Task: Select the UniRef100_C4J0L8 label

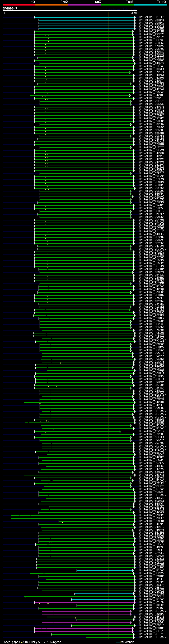Action: point(152,310)
